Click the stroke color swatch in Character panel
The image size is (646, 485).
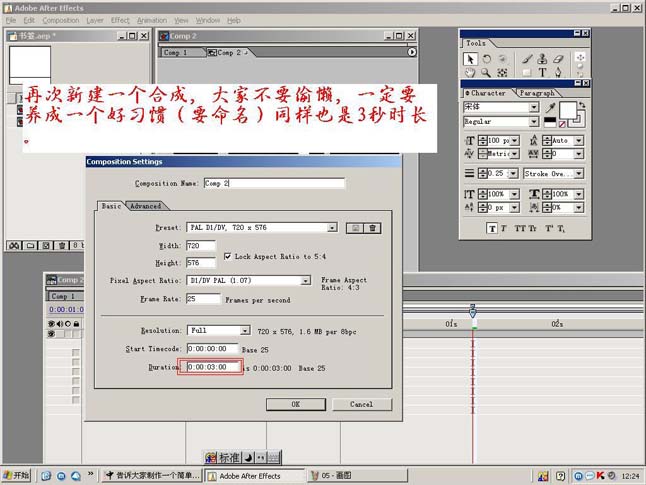point(579,120)
